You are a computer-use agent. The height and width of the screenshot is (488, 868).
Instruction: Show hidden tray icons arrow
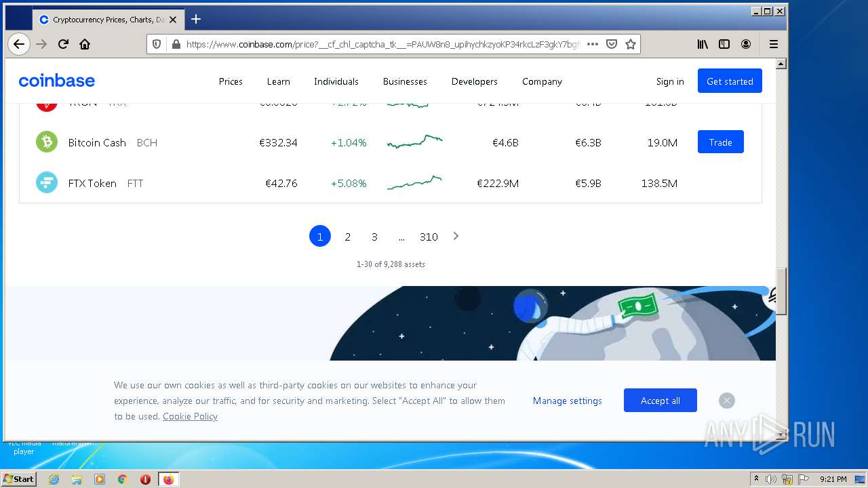pyautogui.click(x=756, y=479)
